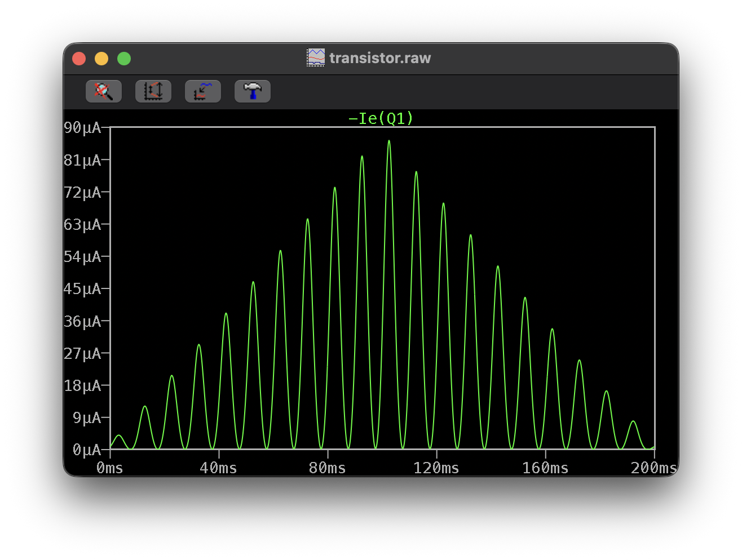742x560 pixels.
Task: Close the transistor.raw waveform window
Action: pyautogui.click(x=79, y=59)
